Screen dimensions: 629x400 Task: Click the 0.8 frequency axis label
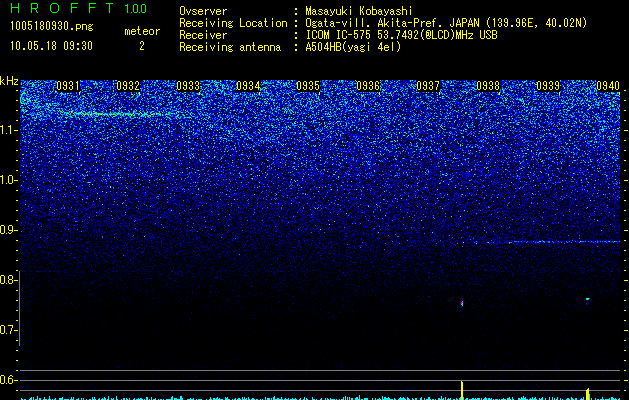8,280
